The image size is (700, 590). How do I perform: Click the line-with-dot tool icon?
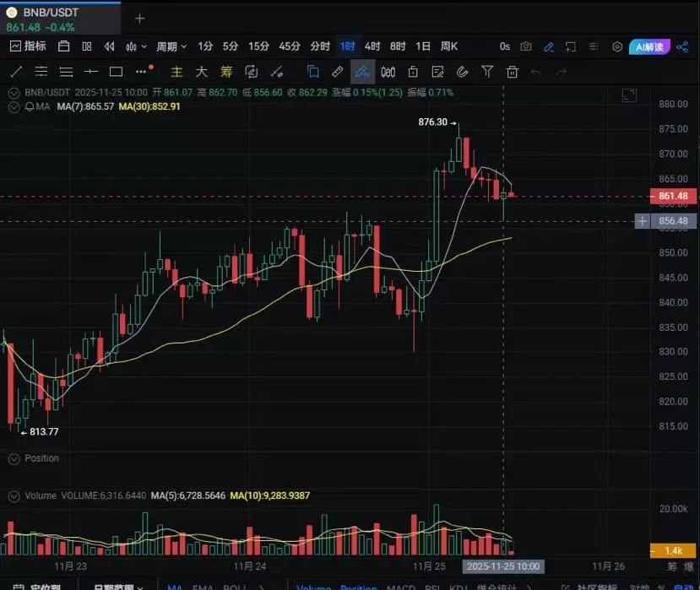tap(277, 72)
